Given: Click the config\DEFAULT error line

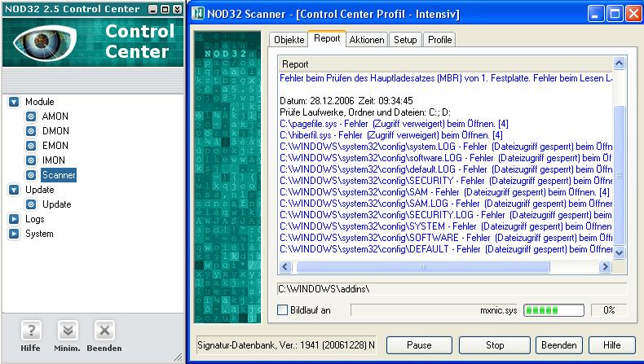Looking at the screenshot, I should point(446,249).
